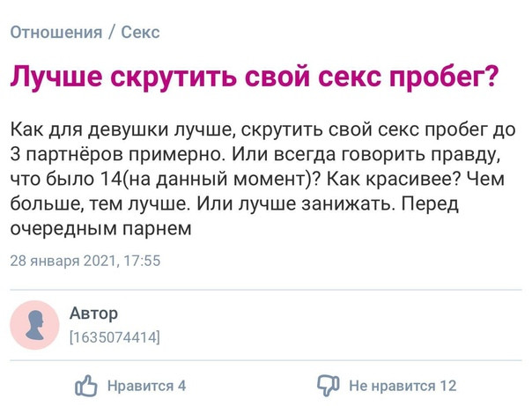
Task: Click the Автор name label
Action: tap(93, 313)
